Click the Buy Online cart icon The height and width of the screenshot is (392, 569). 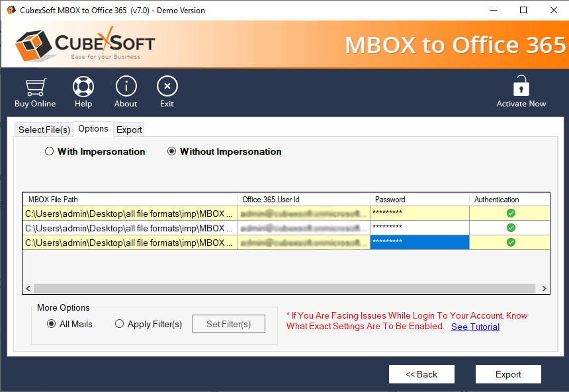coord(35,87)
